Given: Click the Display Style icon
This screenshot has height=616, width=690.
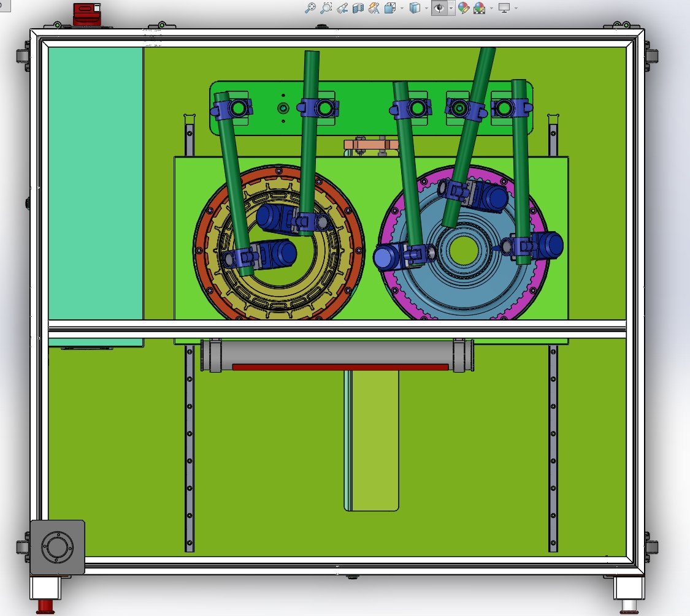Looking at the screenshot, I should point(415,8).
